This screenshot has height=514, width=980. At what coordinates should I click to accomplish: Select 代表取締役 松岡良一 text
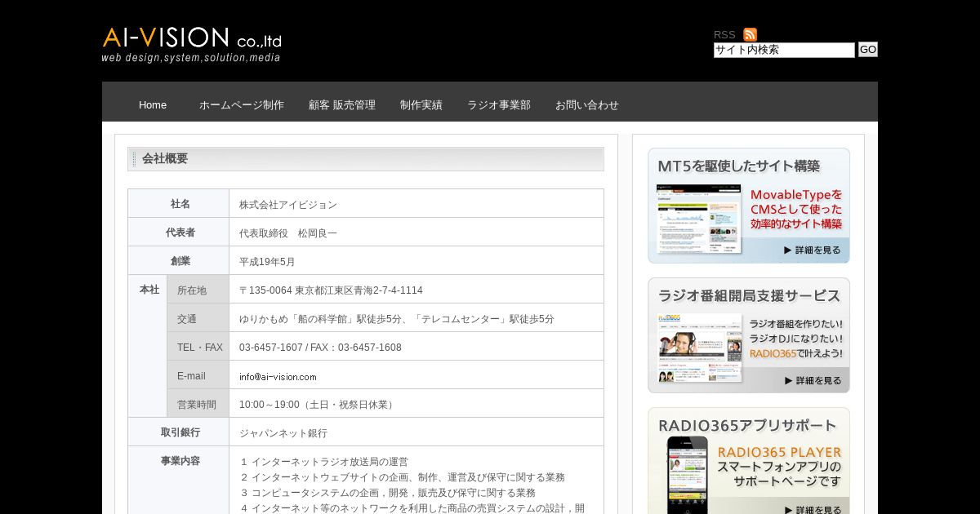[x=288, y=233]
